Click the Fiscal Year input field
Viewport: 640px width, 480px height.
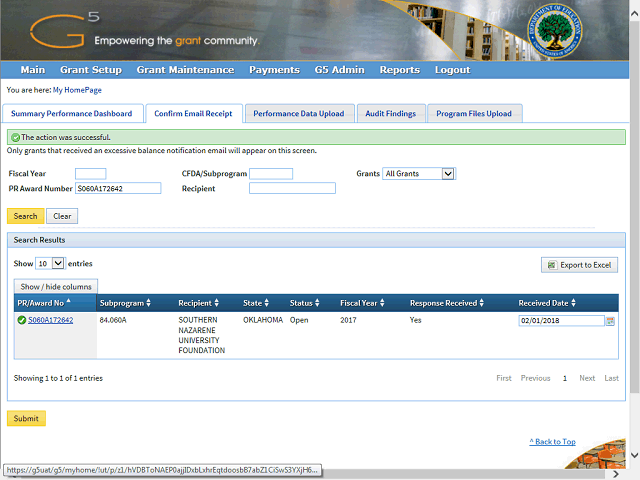click(x=91, y=174)
